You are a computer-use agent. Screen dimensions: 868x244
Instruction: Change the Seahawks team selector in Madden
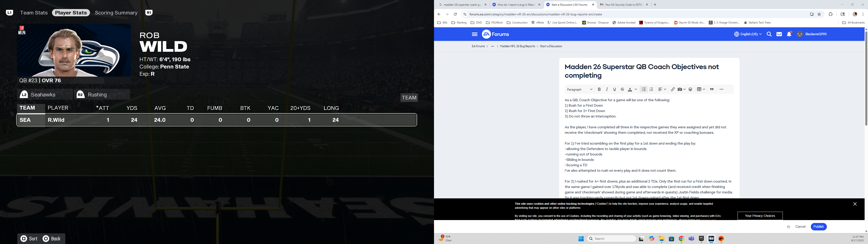[45, 94]
